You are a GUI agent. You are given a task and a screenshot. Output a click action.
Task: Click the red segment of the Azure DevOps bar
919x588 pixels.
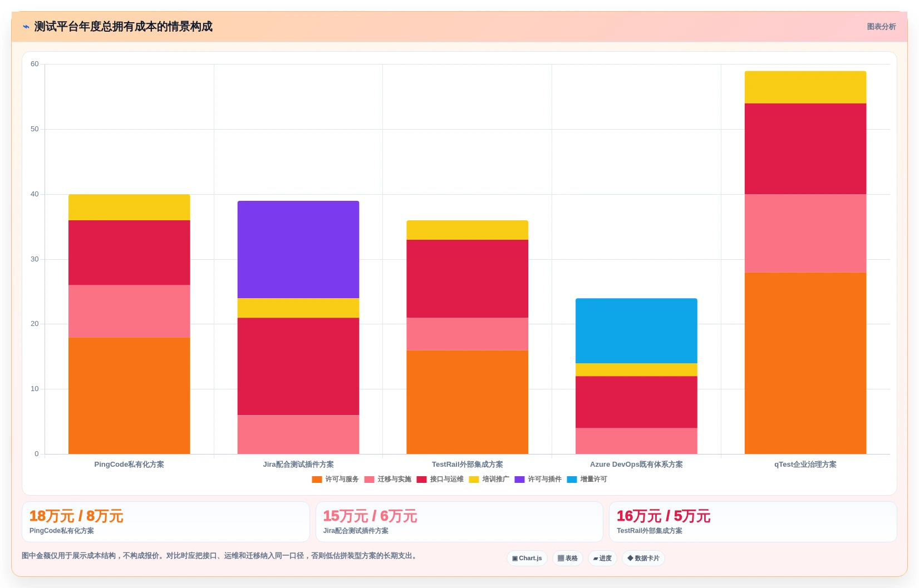click(x=636, y=402)
